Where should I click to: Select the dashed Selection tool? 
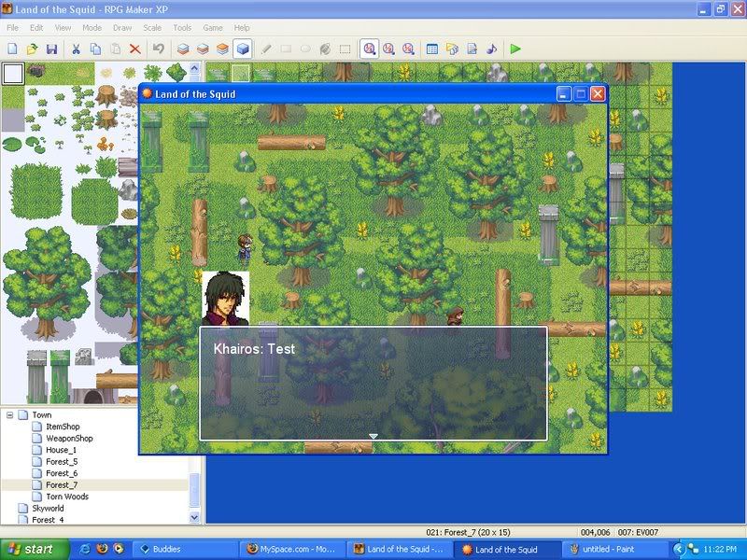pyautogui.click(x=345, y=49)
